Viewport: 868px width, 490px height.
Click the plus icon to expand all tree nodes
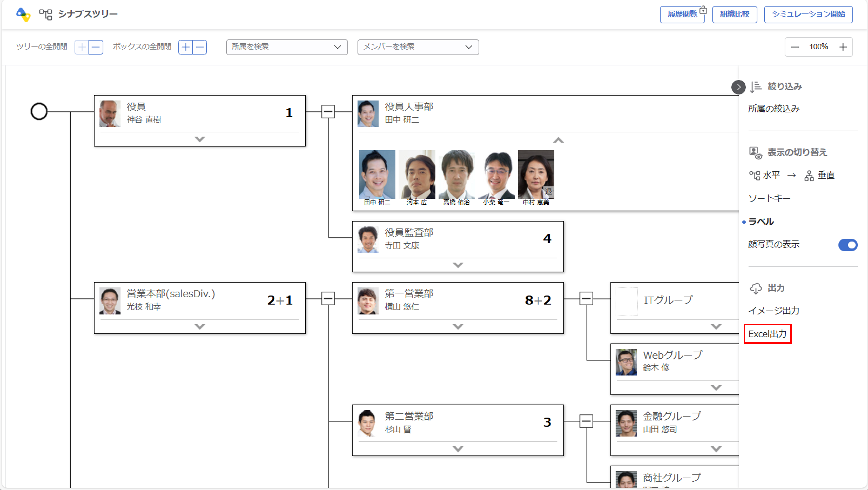pyautogui.click(x=82, y=47)
